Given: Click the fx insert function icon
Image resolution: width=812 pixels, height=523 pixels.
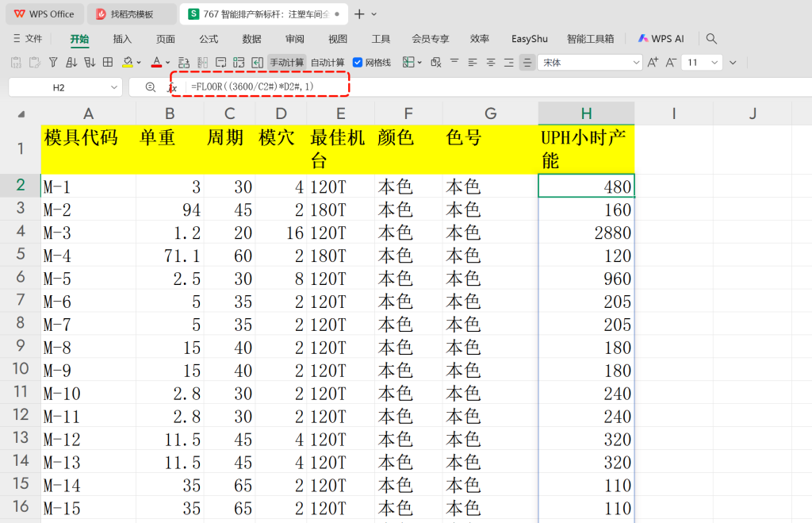Looking at the screenshot, I should click(x=172, y=87).
